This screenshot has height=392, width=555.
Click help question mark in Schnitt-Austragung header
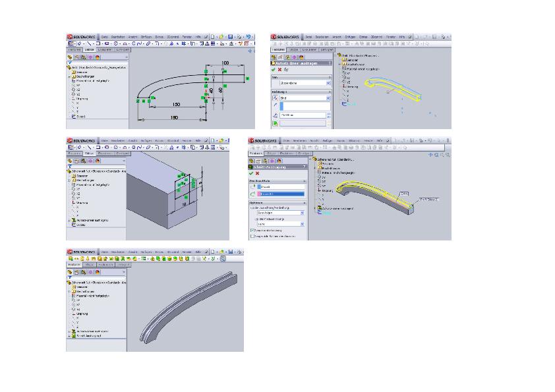pos(304,167)
